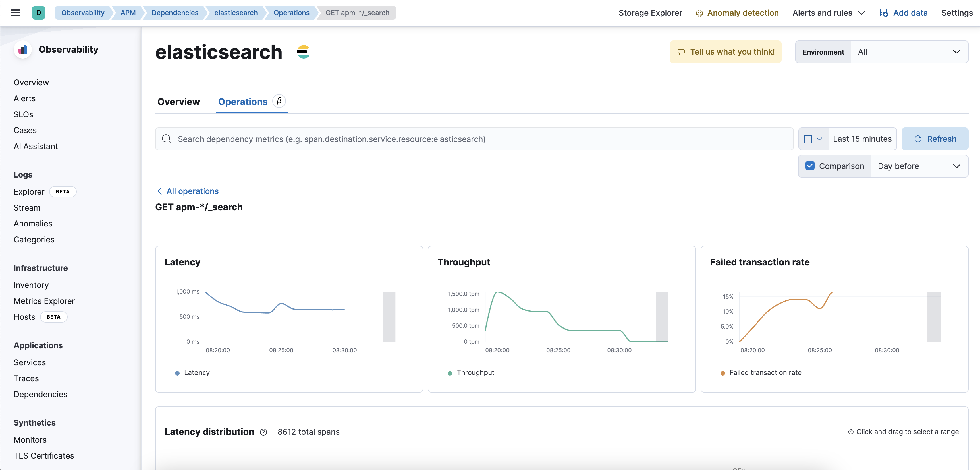This screenshot has width=980, height=470.
Task: Click the refresh circular arrow icon
Action: [x=917, y=139]
